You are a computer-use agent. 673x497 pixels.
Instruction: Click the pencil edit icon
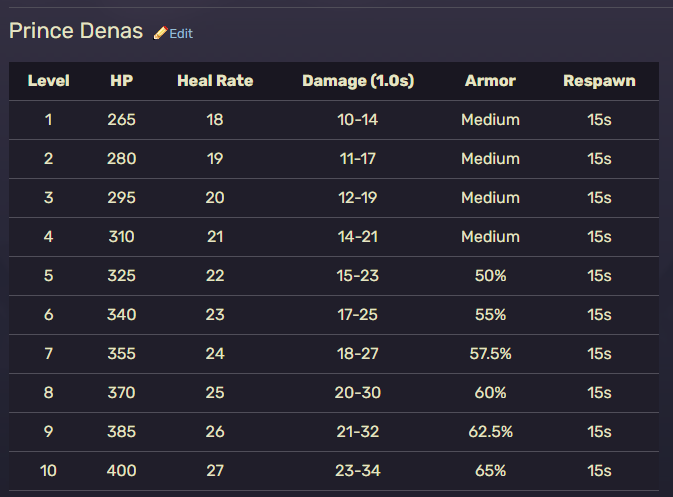[160, 33]
